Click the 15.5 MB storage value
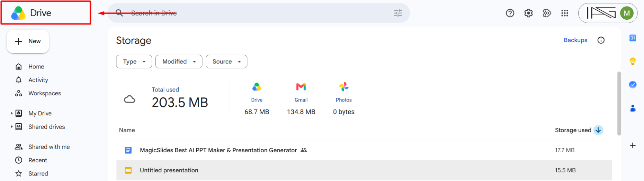 coord(565,170)
